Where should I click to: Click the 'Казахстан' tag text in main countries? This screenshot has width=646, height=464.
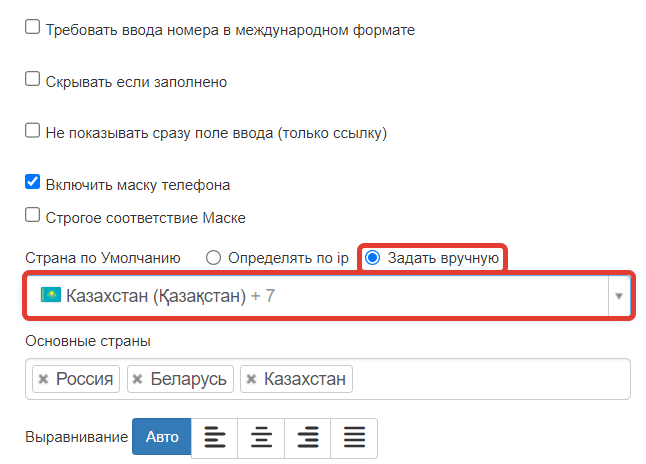pos(305,379)
